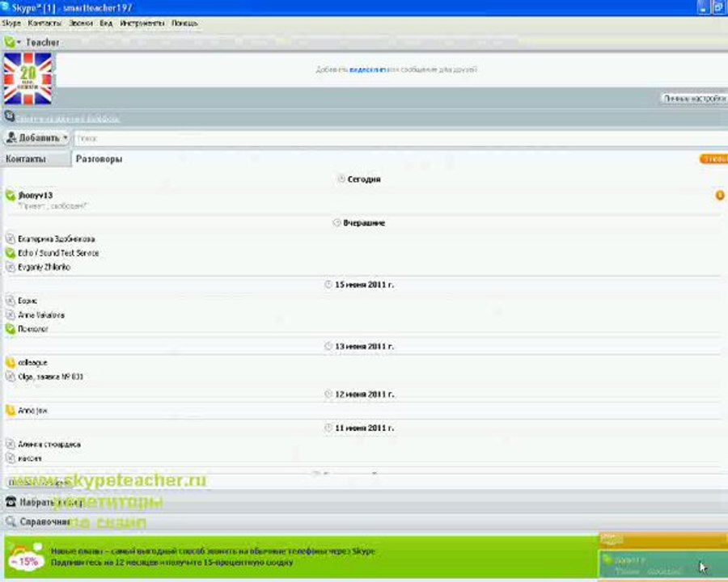Image resolution: width=728 pixels, height=582 pixels.
Task: Click the -15% cloud icon in banner
Action: tap(26, 557)
